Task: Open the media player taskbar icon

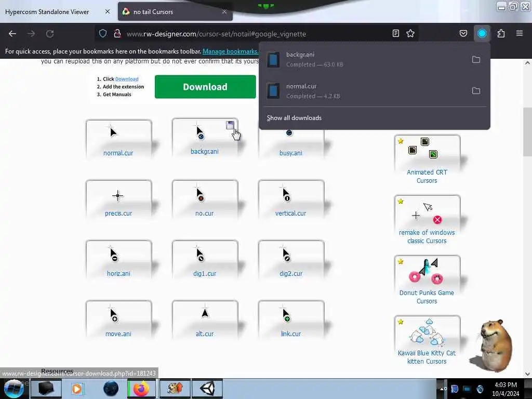Action: (77, 389)
